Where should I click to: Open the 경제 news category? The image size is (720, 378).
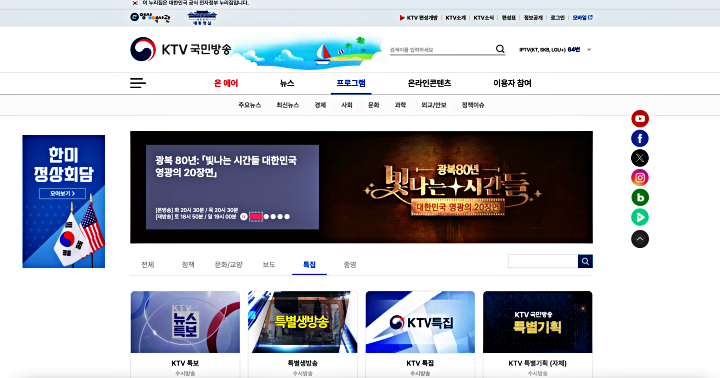(x=321, y=105)
